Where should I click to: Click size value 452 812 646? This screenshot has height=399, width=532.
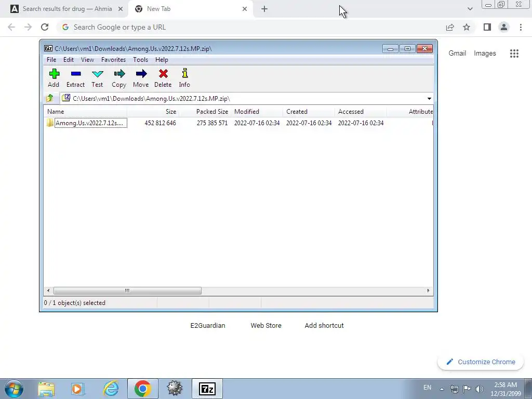[160, 123]
